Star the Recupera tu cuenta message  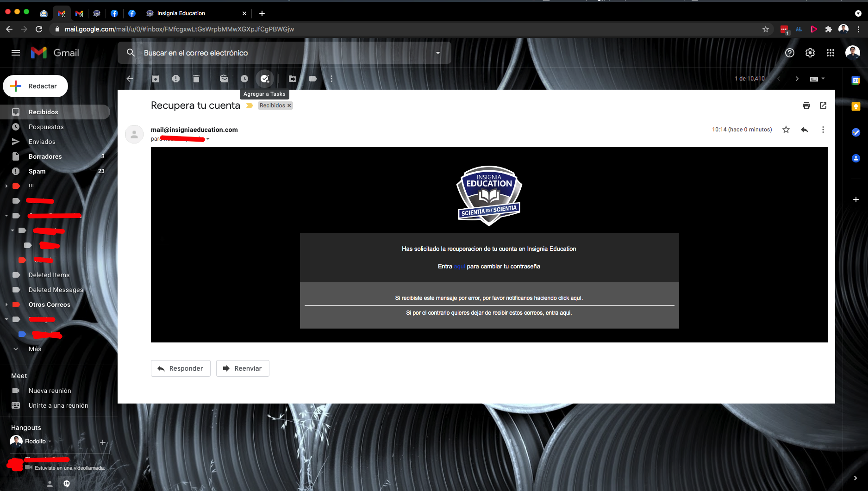coord(786,130)
